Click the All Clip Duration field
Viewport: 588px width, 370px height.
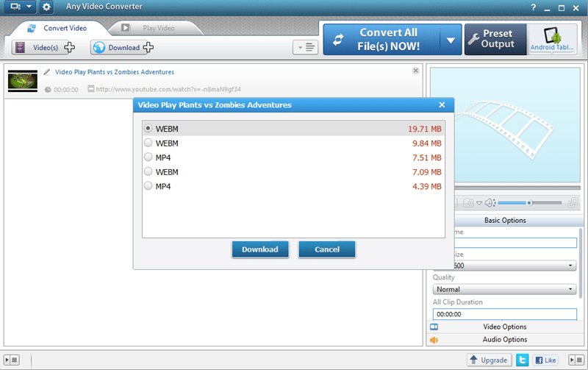click(x=504, y=314)
